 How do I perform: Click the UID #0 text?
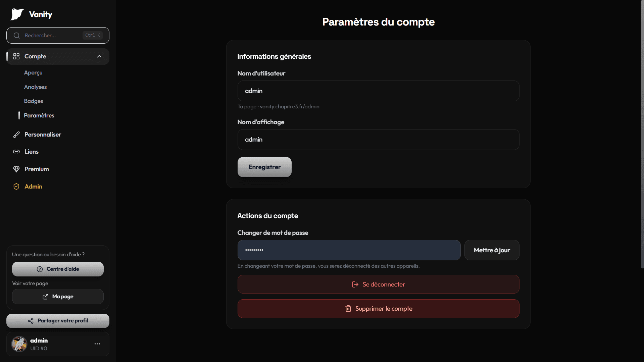click(x=39, y=349)
